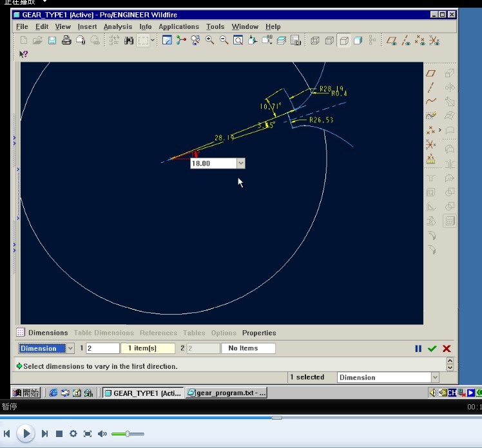Viewport: 482px width, 448px height.
Task: Click GEAR_TYPE1 taskbar button
Action: [x=142, y=393]
